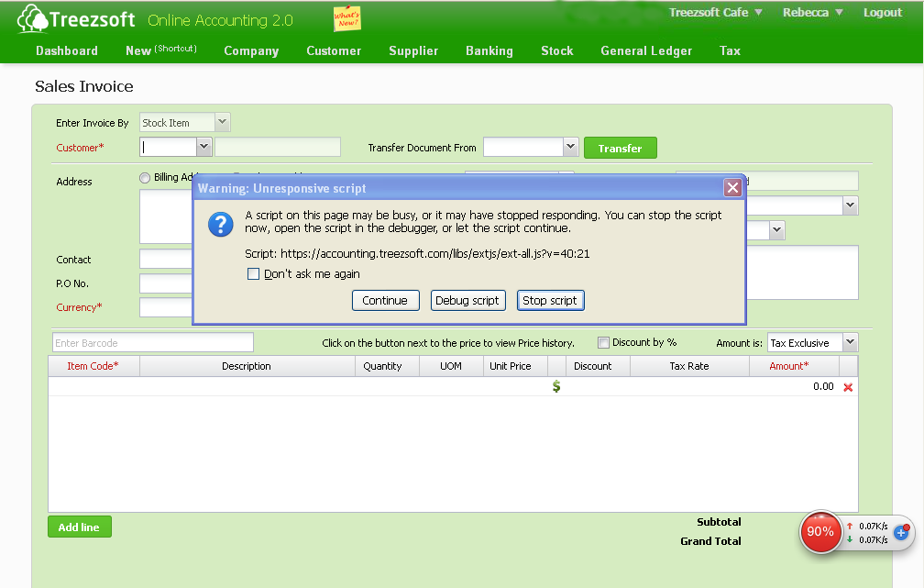
Task: Focus the Enter Barcode field
Action: pos(152,343)
